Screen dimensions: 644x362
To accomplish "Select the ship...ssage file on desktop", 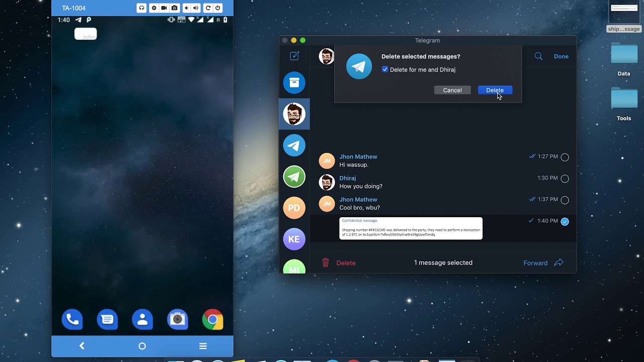I will (x=624, y=16).
